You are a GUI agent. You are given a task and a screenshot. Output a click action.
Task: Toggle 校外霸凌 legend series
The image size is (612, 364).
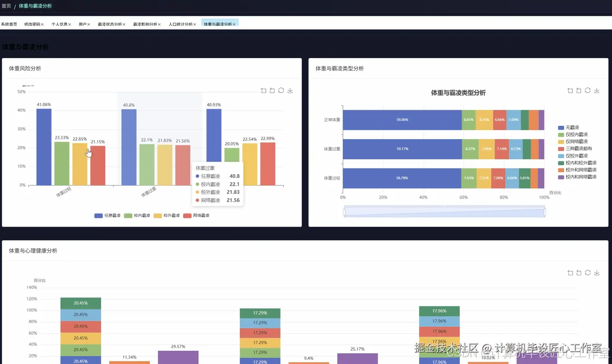tap(167, 215)
